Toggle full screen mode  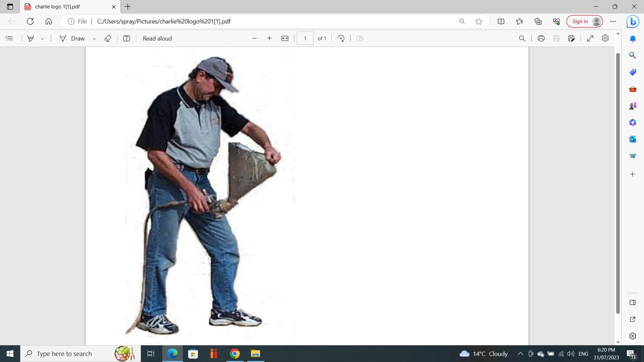point(590,38)
